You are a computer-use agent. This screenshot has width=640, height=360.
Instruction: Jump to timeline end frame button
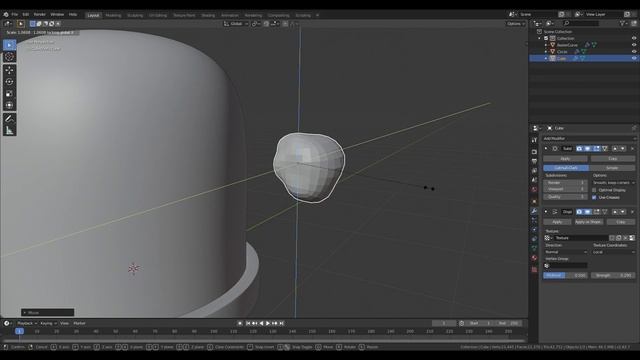pyautogui.click(x=282, y=323)
